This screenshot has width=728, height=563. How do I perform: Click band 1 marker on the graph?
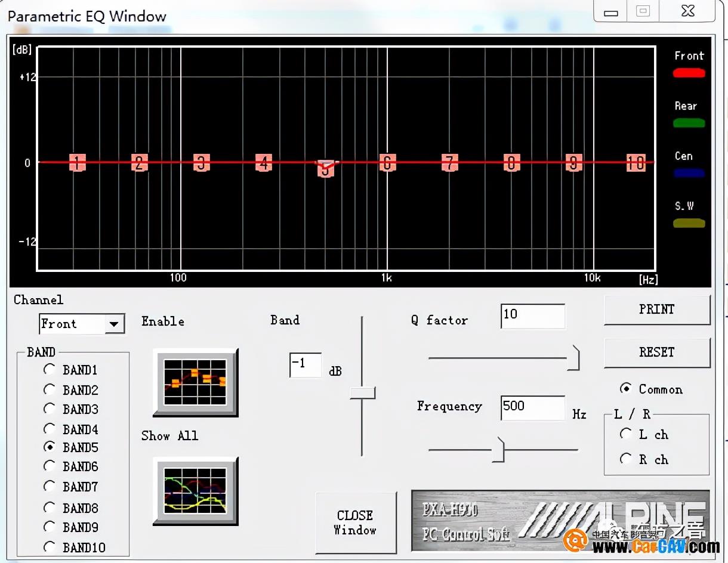click(77, 162)
